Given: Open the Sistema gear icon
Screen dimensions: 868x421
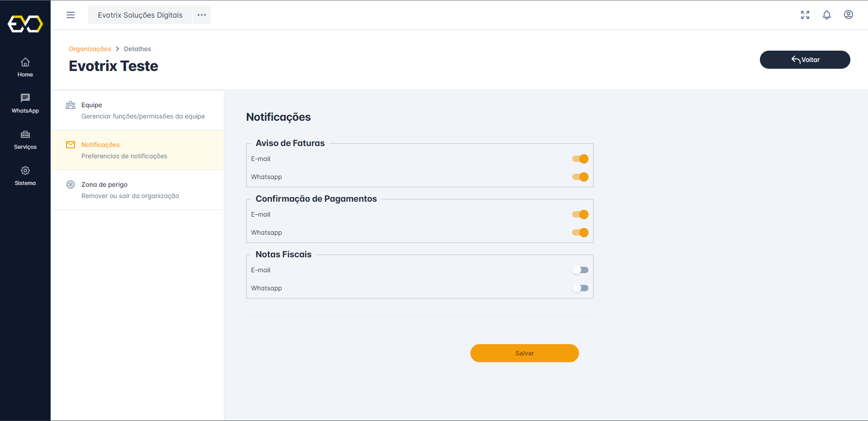Looking at the screenshot, I should tap(25, 171).
